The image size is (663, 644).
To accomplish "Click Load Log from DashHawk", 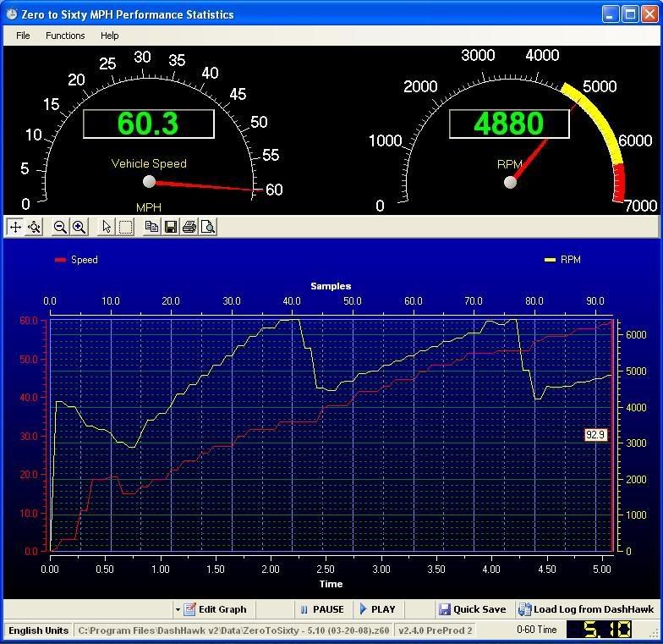I will [585, 609].
